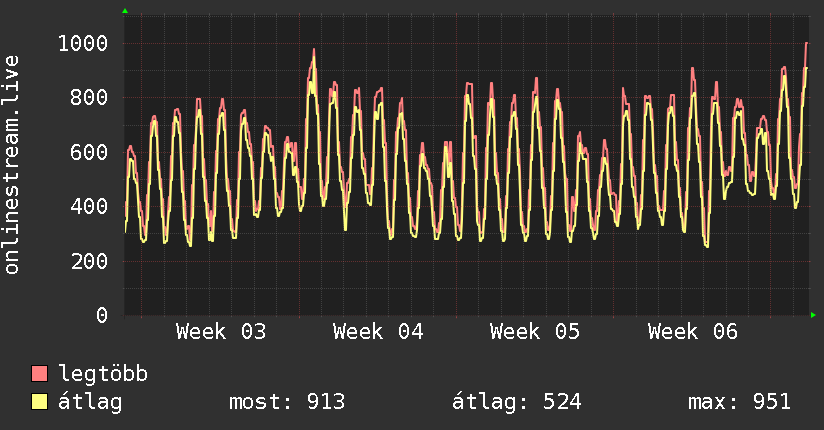Click the 'átlag: 524' statistic

tap(517, 402)
